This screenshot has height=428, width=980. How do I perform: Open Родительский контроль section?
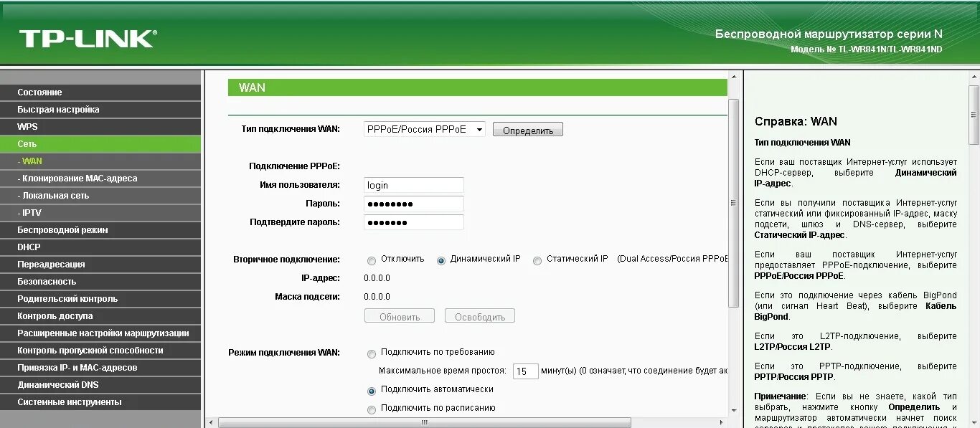click(x=100, y=299)
